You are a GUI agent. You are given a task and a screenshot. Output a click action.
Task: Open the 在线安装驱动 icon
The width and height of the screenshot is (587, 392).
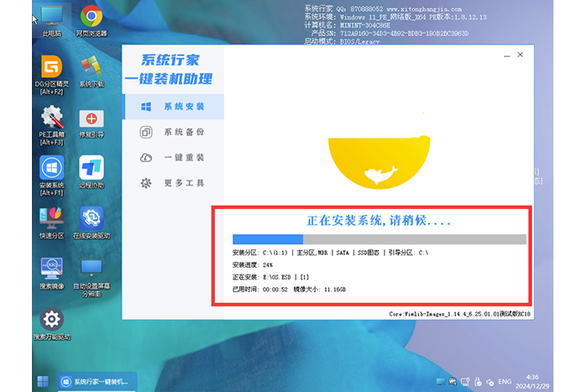pos(92,223)
